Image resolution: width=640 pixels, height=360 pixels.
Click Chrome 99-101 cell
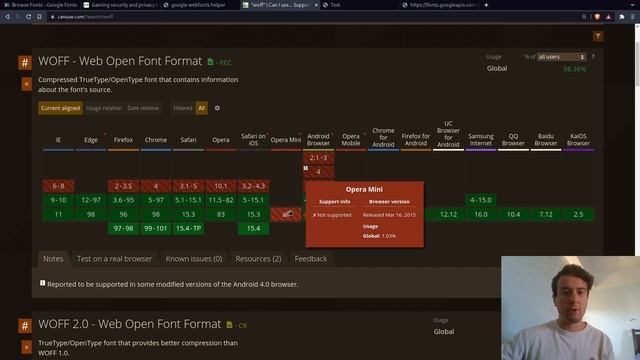pos(156,228)
